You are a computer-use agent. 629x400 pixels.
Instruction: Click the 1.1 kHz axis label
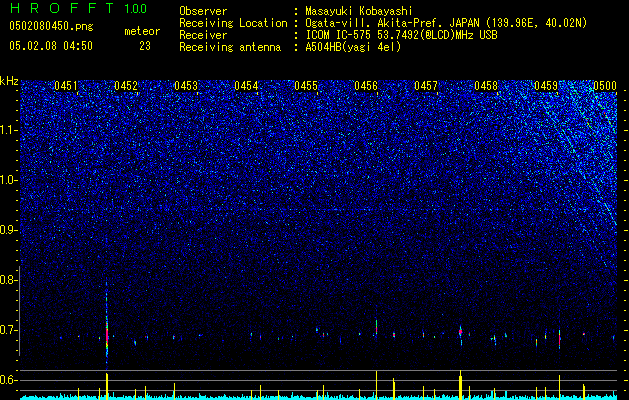tap(9, 131)
